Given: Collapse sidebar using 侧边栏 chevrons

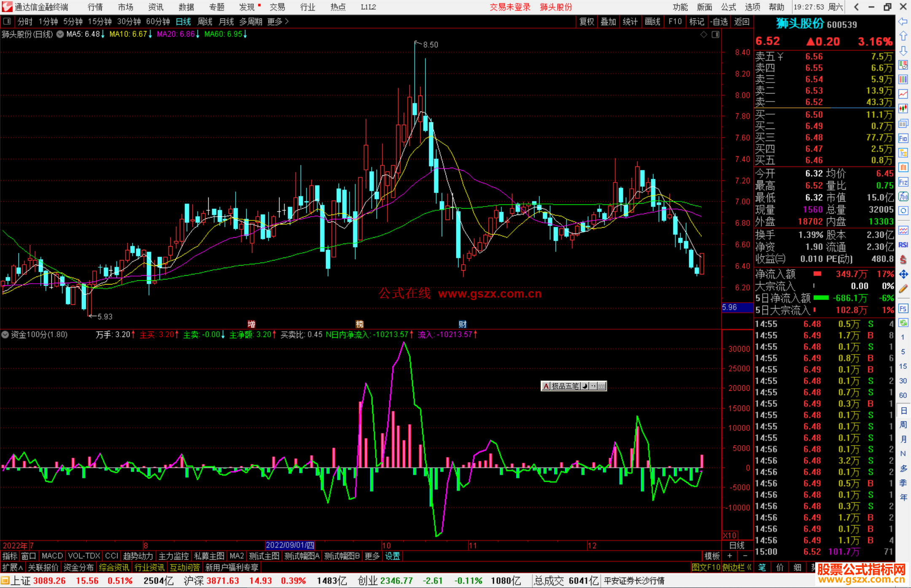Looking at the screenshot, I should pos(737,568).
